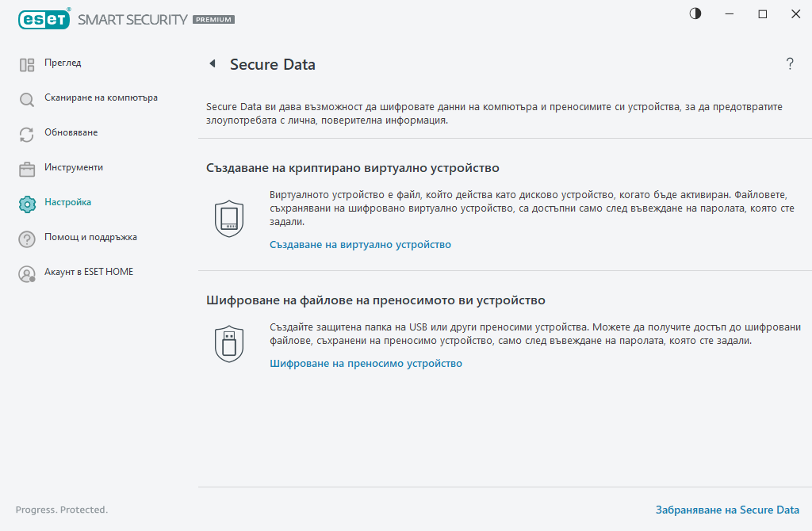The image size is (812, 531).
Task: Disable Secure Data via Забраняване link
Action: tap(727, 510)
